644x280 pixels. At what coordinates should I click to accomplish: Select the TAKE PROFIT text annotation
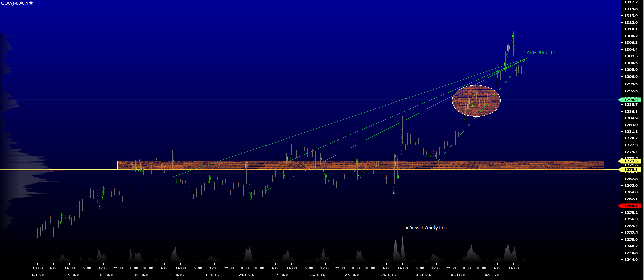click(x=539, y=53)
